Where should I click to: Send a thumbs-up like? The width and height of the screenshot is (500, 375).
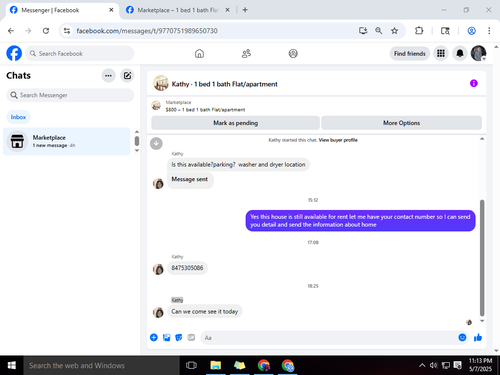pos(478,338)
